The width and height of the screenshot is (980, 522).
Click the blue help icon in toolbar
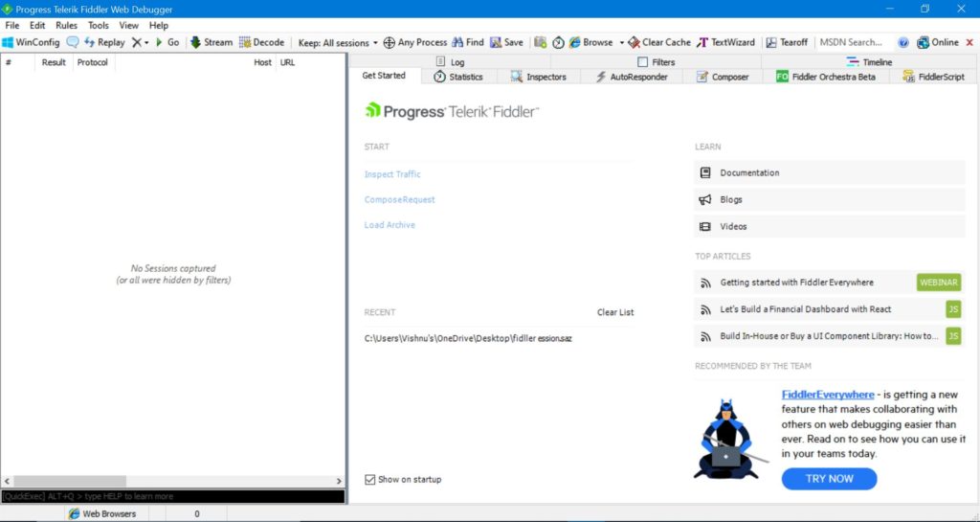tap(903, 42)
